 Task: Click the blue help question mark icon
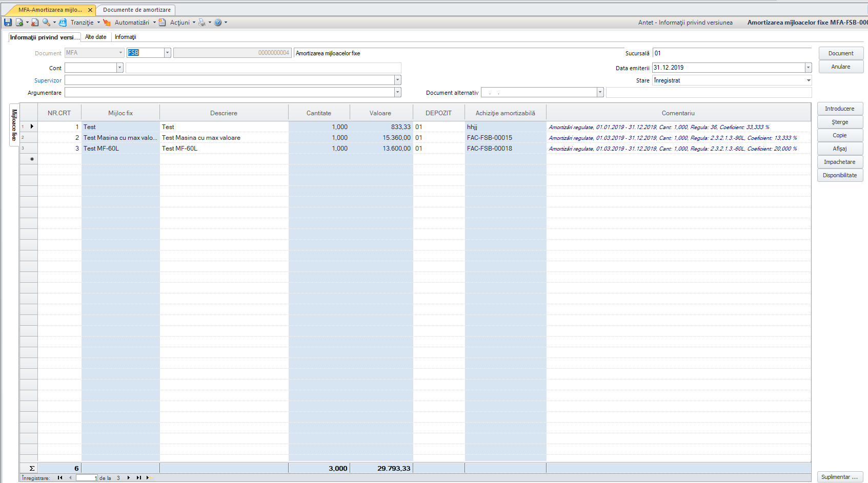click(x=218, y=23)
